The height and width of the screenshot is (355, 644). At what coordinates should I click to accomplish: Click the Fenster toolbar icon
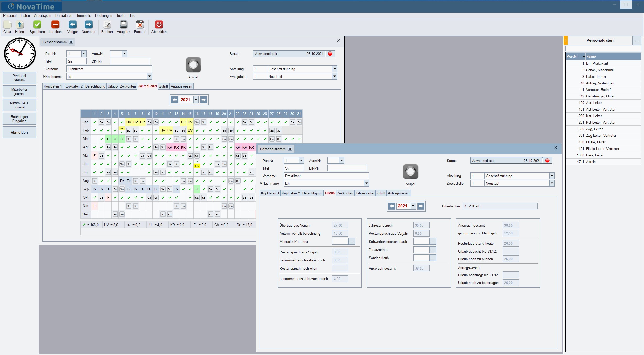[140, 25]
